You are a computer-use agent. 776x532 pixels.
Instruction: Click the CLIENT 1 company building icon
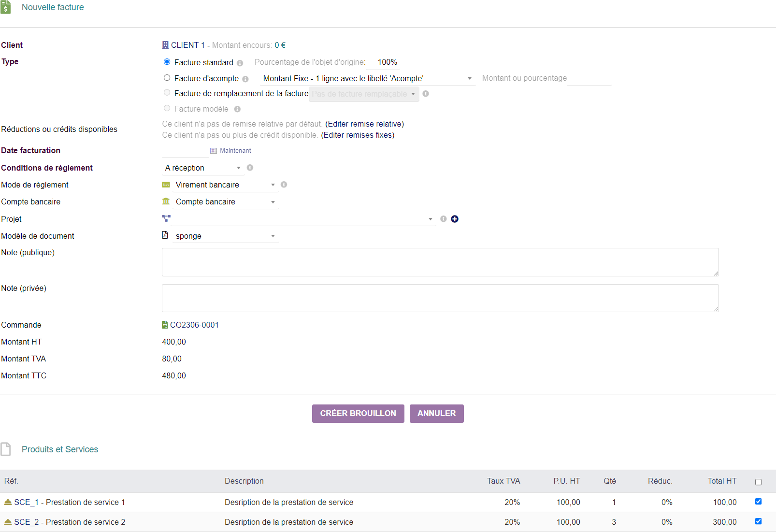point(165,45)
